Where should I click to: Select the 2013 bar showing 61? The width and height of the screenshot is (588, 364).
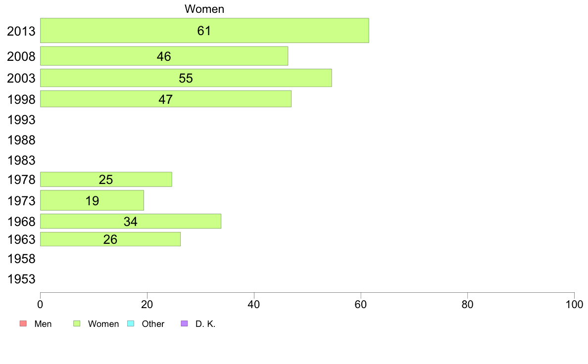(x=204, y=30)
